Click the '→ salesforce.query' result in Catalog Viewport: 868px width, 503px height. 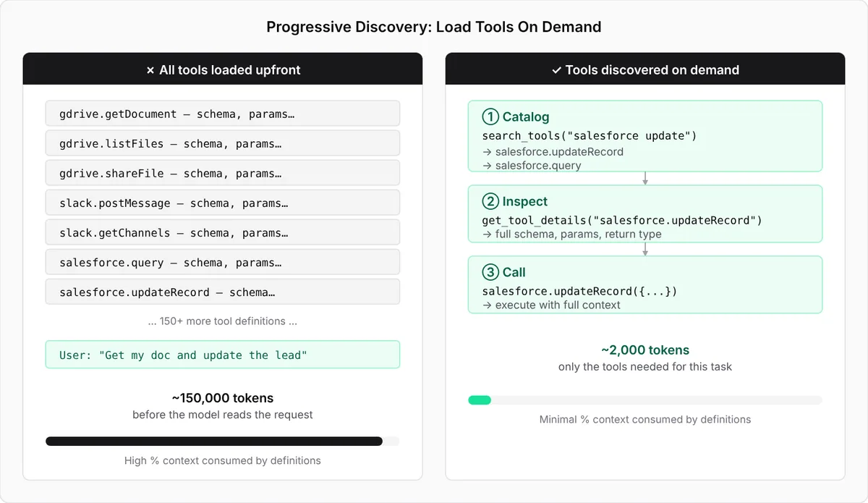point(532,166)
